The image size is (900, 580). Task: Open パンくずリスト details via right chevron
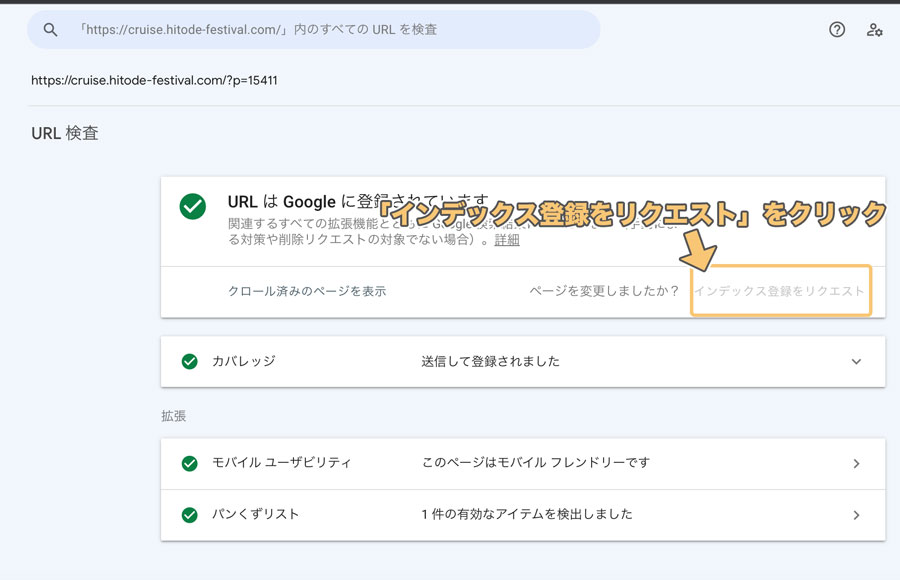pos(856,516)
